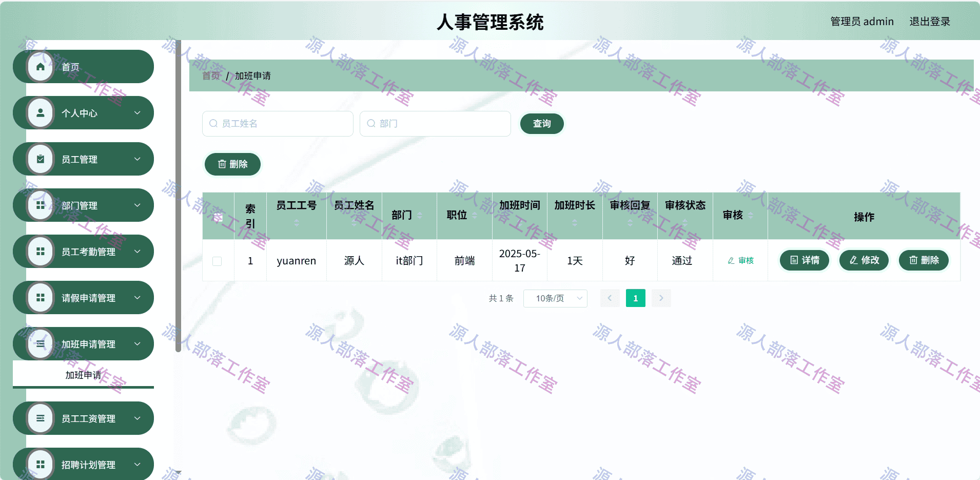Image resolution: width=980 pixels, height=480 pixels.
Task: Sort by 加班时间 using its sort arrows
Action: [520, 223]
